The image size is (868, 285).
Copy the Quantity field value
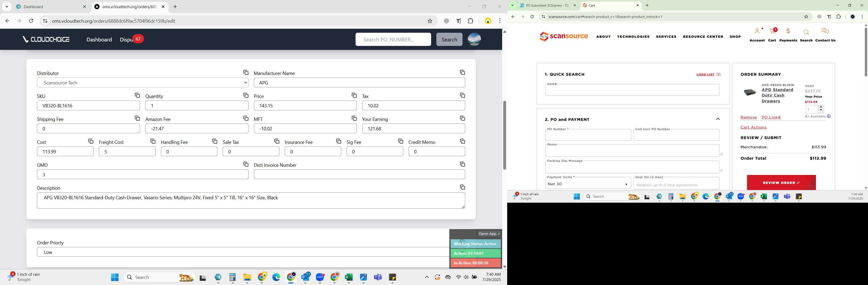tap(246, 96)
